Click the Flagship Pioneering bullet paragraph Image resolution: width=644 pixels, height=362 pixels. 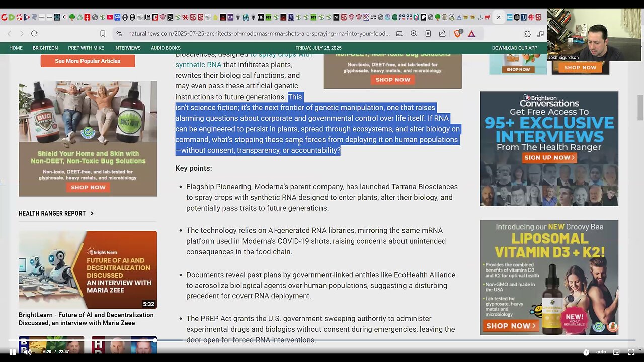[322, 197]
